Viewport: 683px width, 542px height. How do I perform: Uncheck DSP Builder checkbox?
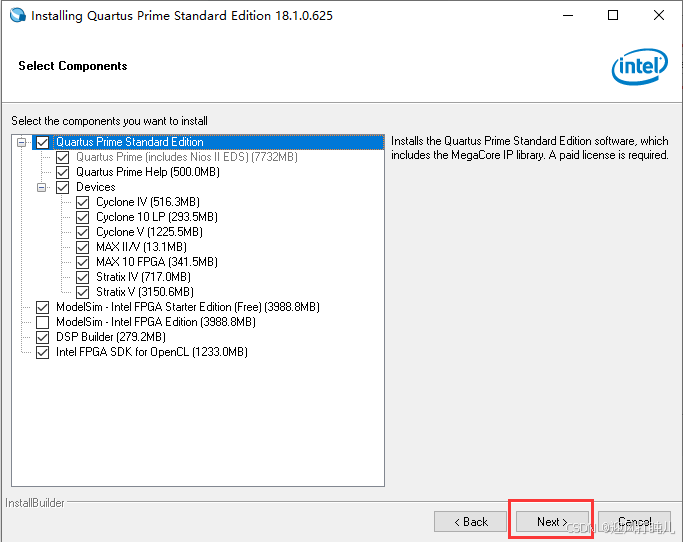pyautogui.click(x=42, y=337)
